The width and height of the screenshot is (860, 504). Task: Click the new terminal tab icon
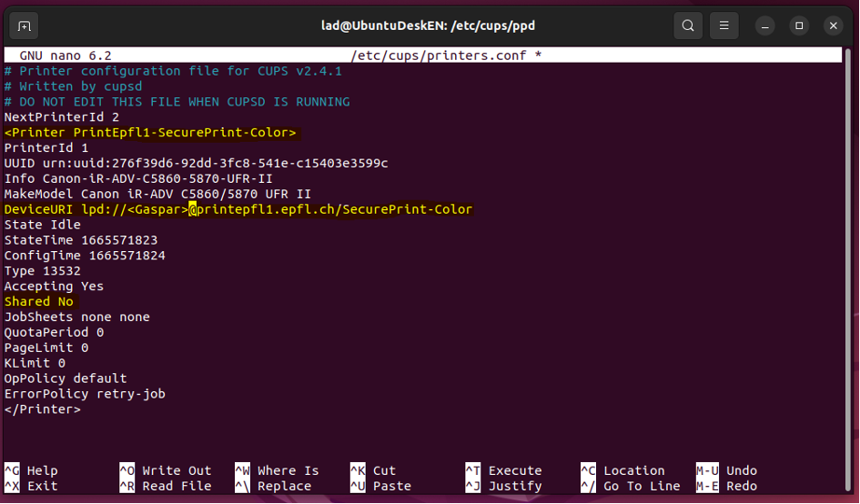click(25, 25)
